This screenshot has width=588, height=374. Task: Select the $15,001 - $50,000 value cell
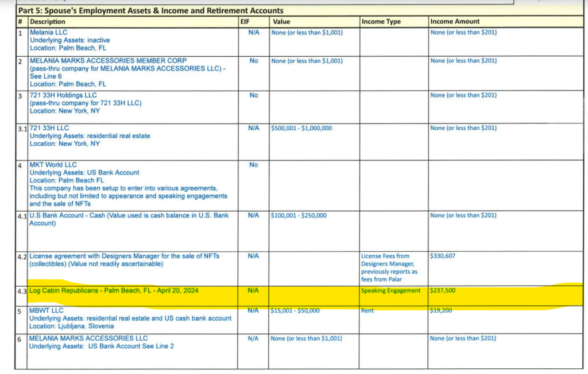click(295, 311)
